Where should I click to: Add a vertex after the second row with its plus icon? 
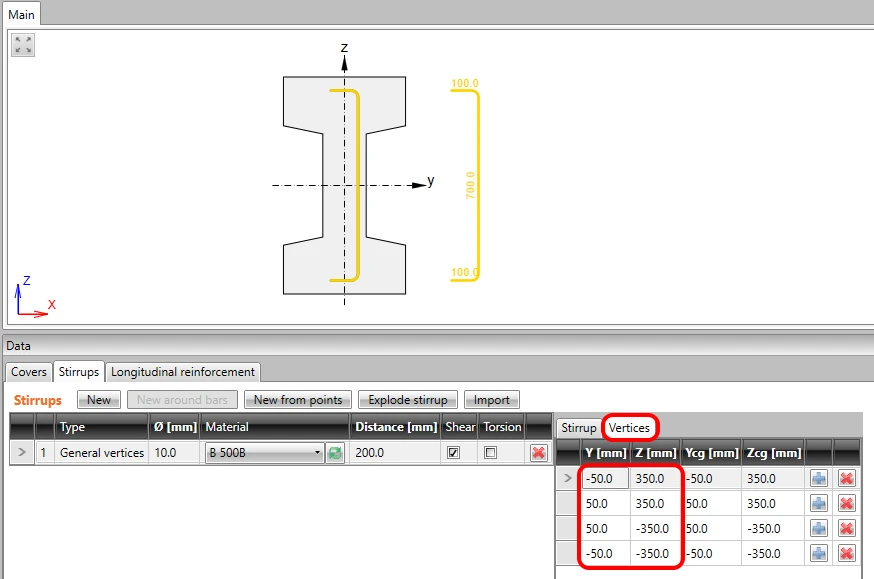click(x=819, y=503)
